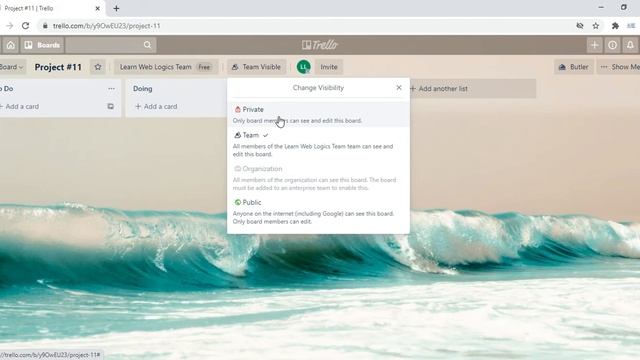Image resolution: width=640 pixels, height=360 pixels.
Task: Click the crossed-eye icon in address bar
Action: coord(580,26)
